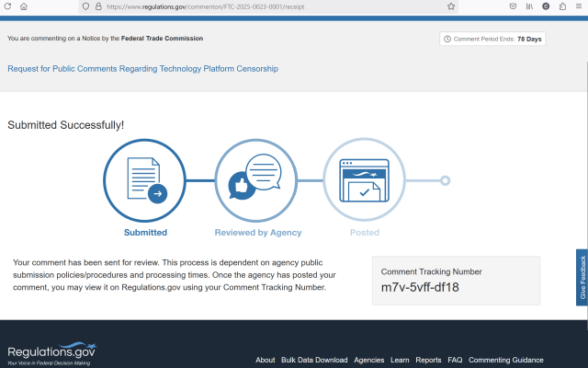Go to the Agencies footer link
This screenshot has height=368, width=588.
368,360
